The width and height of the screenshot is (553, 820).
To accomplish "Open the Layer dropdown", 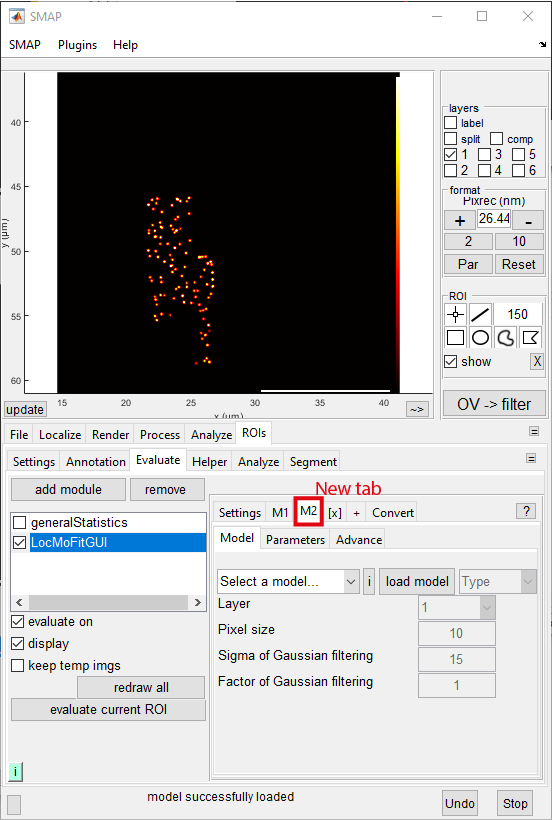I will click(457, 608).
